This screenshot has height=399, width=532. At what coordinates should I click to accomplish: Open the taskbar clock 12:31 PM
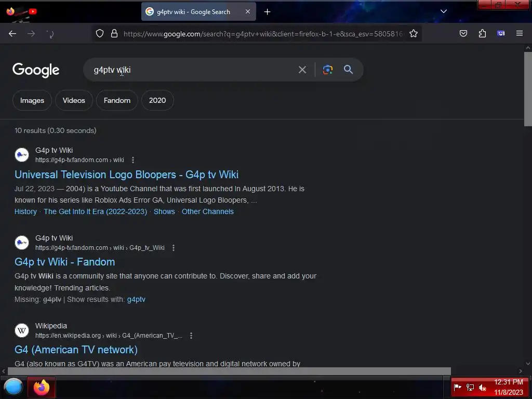509,387
